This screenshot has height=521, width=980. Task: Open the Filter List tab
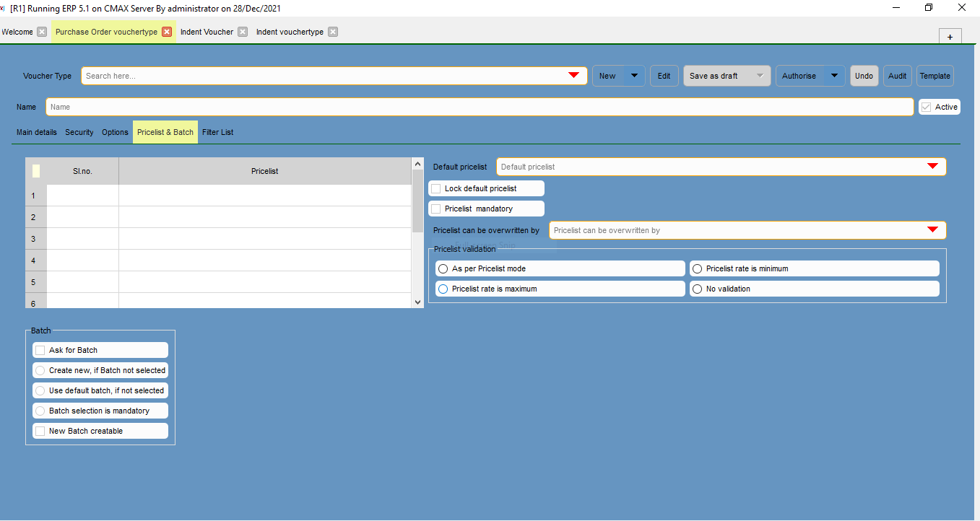click(217, 132)
